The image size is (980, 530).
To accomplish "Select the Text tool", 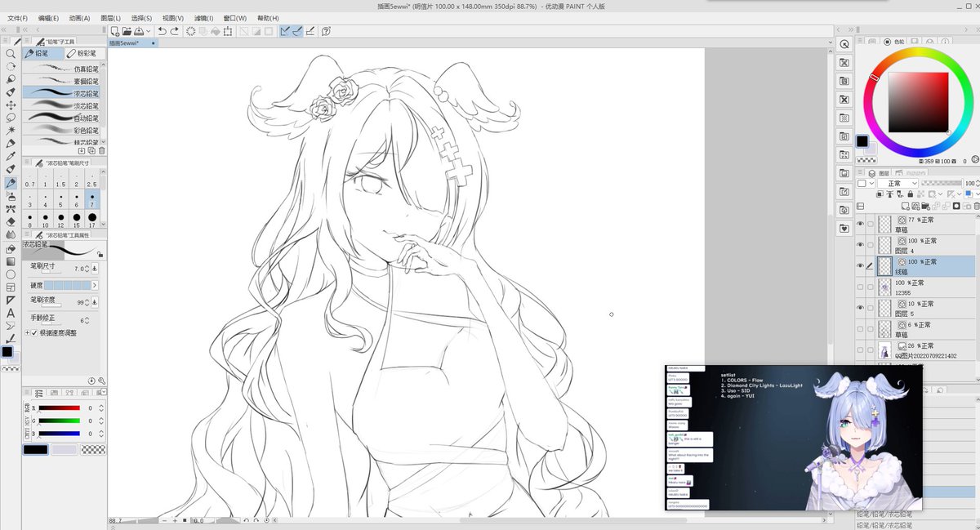I will click(x=11, y=313).
